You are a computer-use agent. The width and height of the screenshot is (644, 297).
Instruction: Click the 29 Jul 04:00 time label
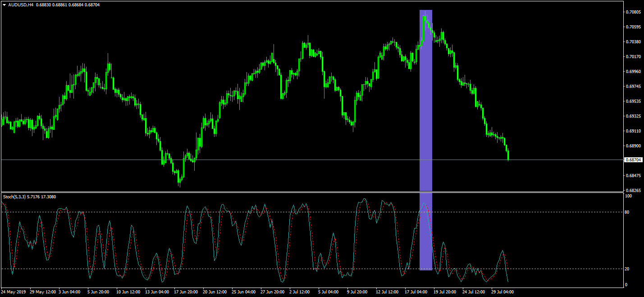tap(502, 292)
